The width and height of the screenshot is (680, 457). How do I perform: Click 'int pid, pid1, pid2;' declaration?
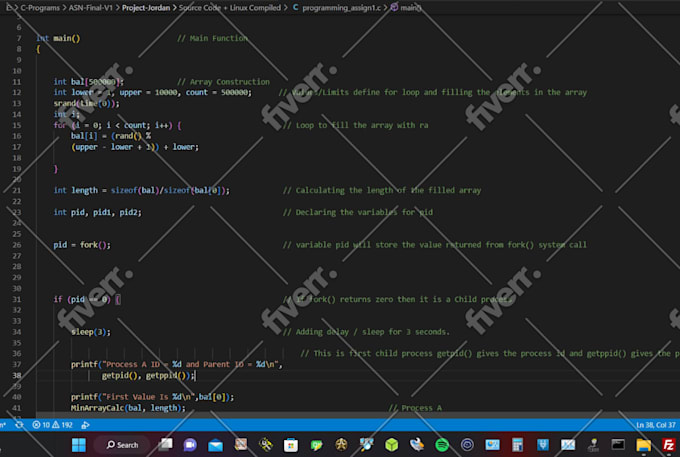98,212
